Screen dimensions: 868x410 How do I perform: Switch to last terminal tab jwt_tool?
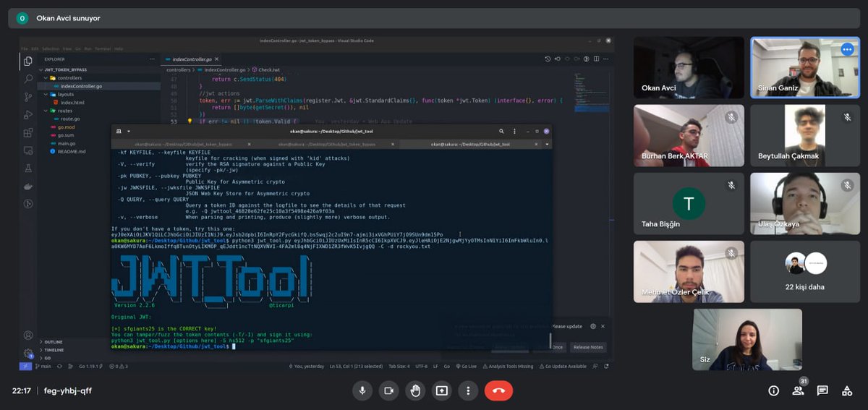471,144
